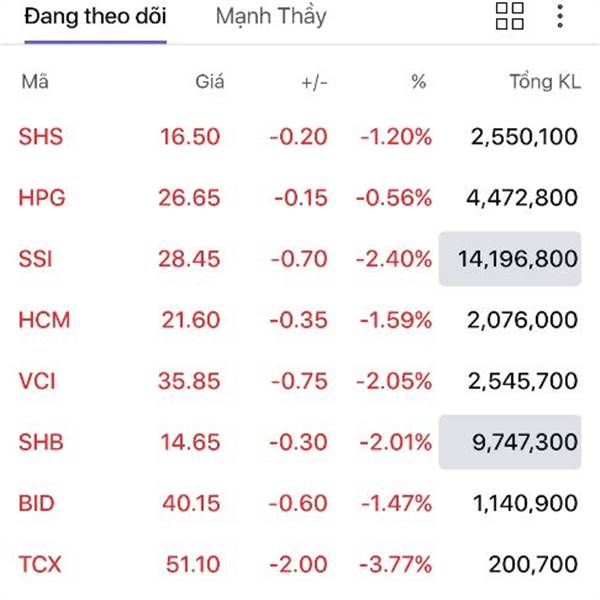
Task: Click the TCX price 51.10
Action: point(190,564)
